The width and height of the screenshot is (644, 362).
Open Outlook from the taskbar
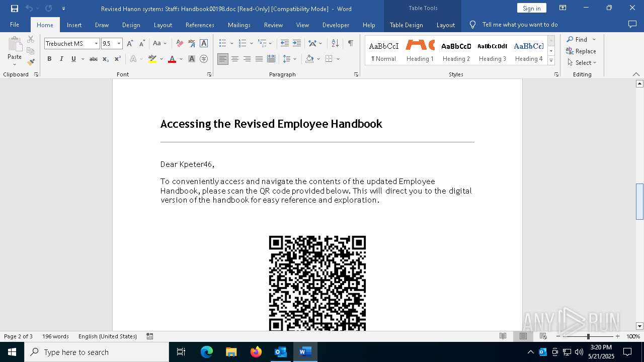(x=280, y=352)
